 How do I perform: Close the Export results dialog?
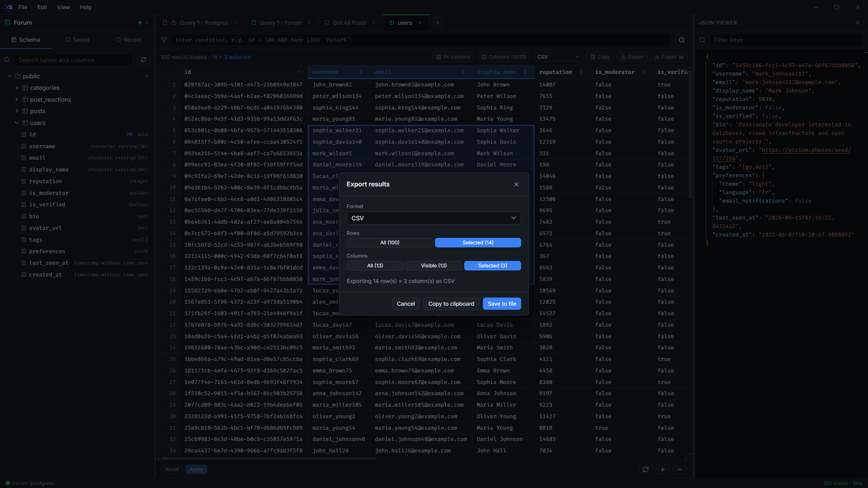516,184
